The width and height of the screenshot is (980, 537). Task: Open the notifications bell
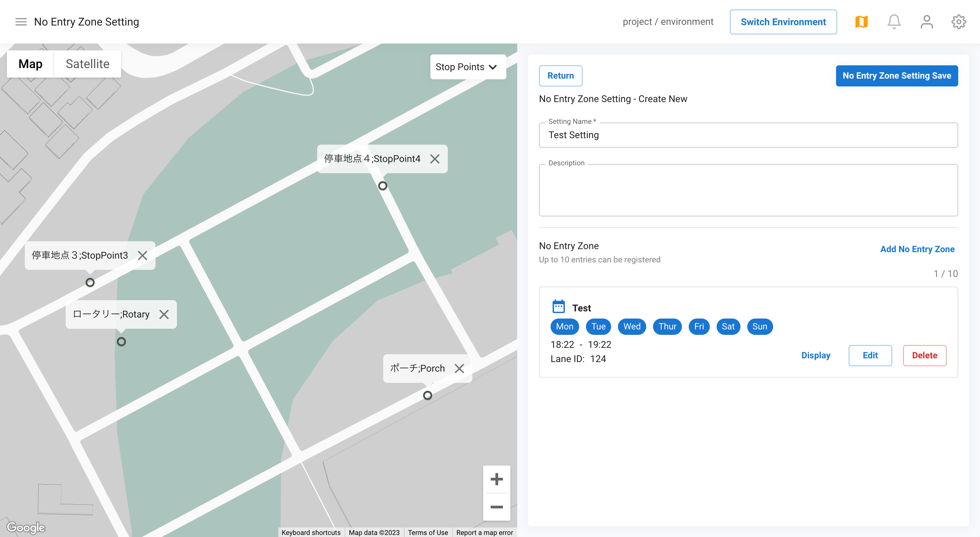coord(894,22)
